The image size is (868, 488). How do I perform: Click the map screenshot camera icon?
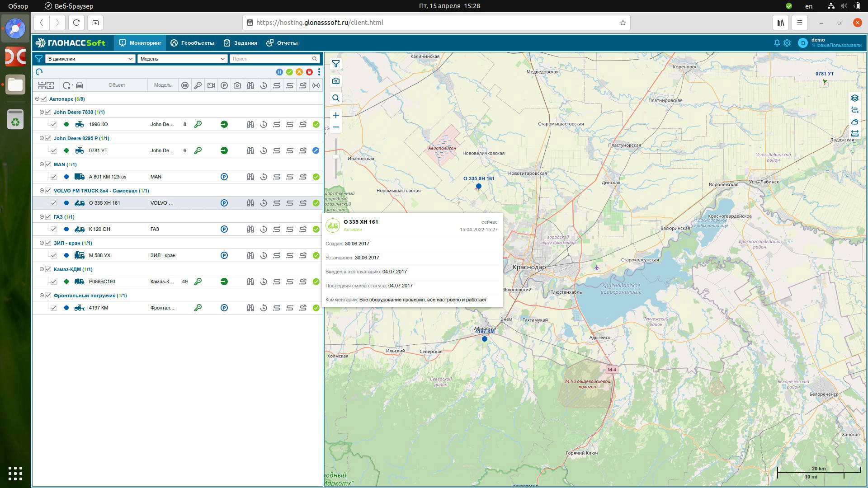click(x=335, y=81)
